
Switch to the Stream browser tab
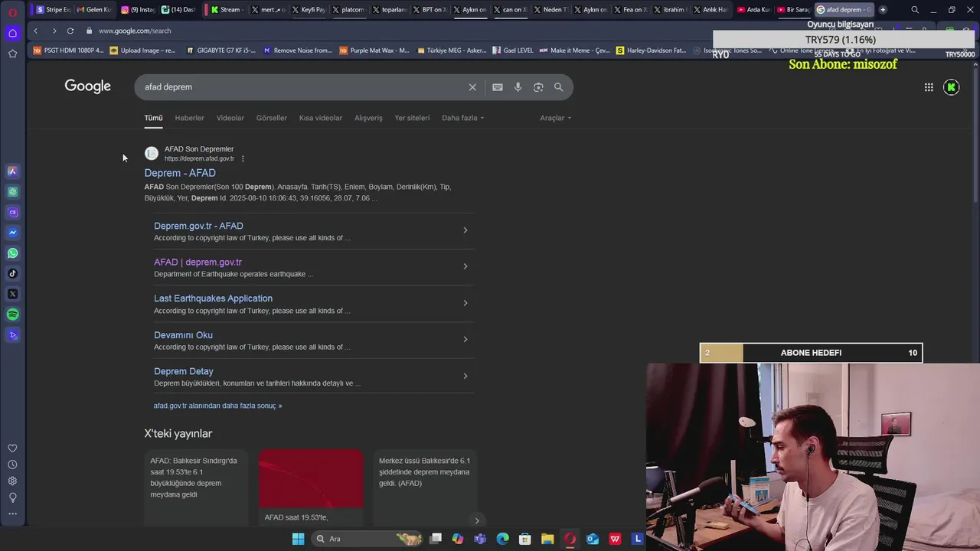[226, 10]
